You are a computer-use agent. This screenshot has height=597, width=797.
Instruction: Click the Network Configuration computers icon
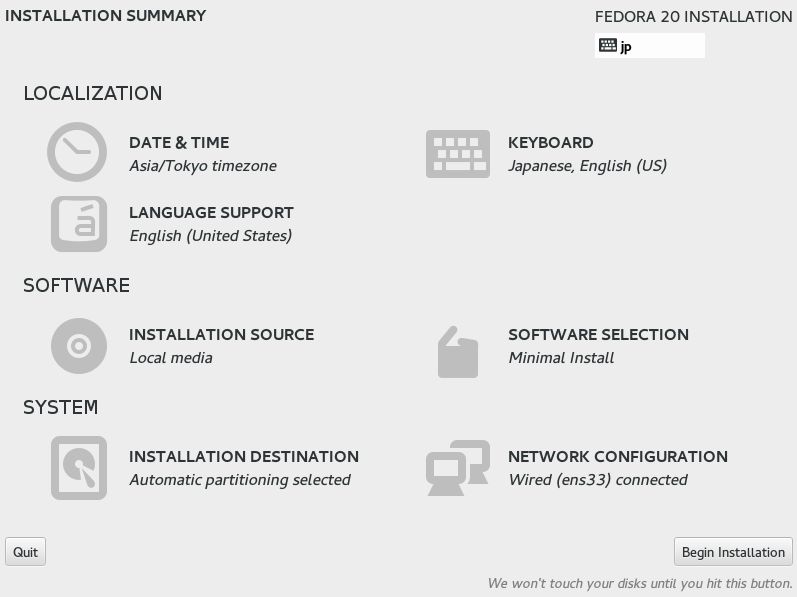point(457,468)
